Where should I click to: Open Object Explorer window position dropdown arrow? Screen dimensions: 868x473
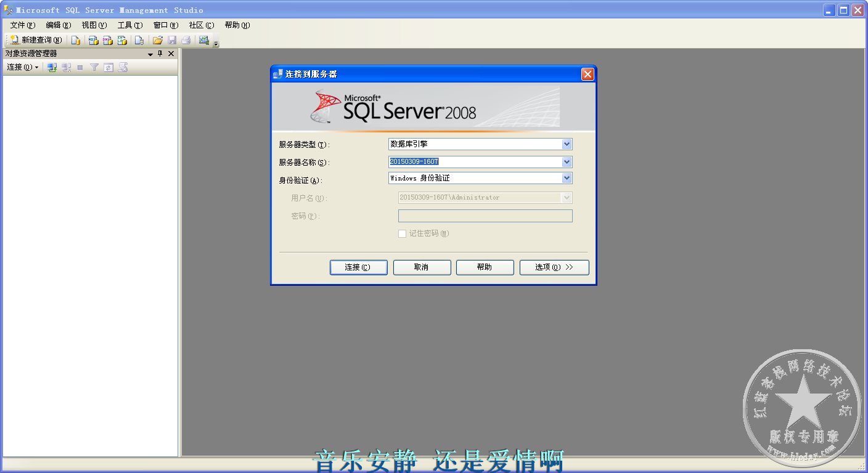150,54
